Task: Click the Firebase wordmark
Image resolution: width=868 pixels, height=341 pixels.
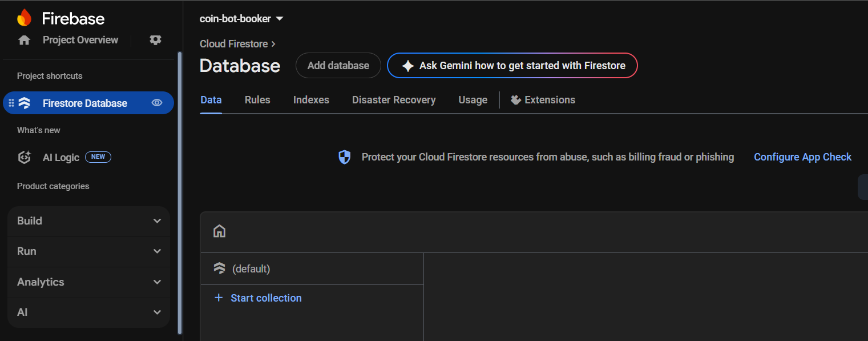Action: 73,18
